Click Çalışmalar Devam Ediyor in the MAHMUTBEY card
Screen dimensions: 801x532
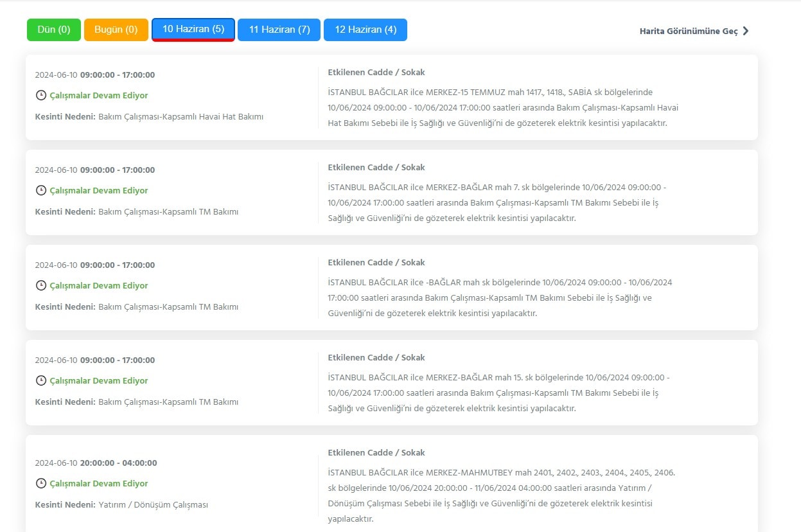(x=99, y=483)
